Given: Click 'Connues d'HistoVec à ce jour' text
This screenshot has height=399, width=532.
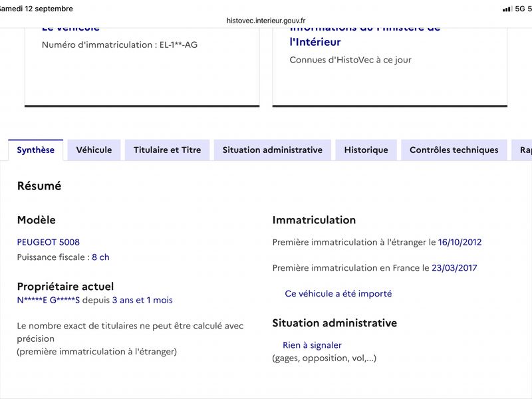Looking at the screenshot, I should (x=350, y=60).
